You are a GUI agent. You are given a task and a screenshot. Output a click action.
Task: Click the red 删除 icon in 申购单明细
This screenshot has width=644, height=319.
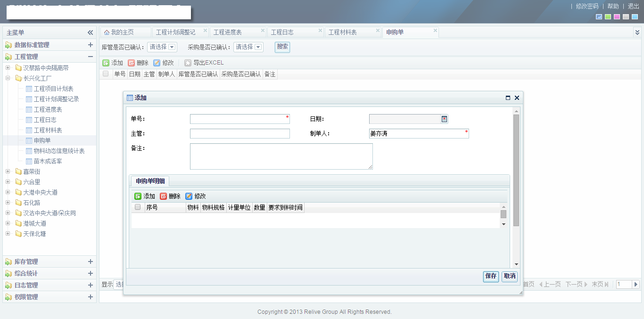[163, 196]
